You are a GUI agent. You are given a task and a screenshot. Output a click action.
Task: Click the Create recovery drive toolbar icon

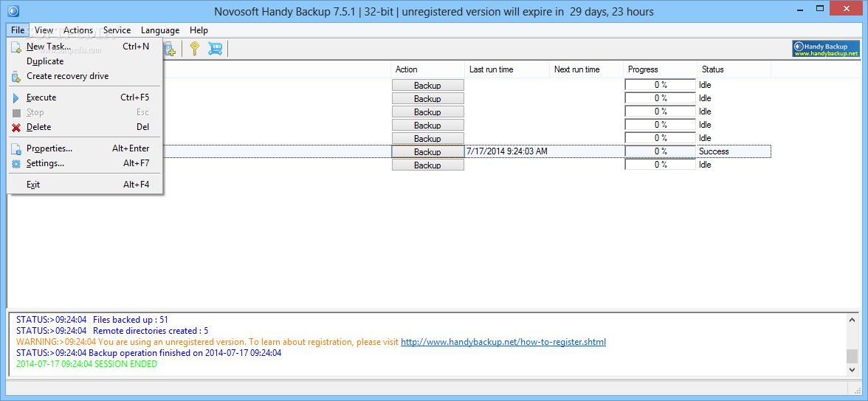click(x=170, y=49)
